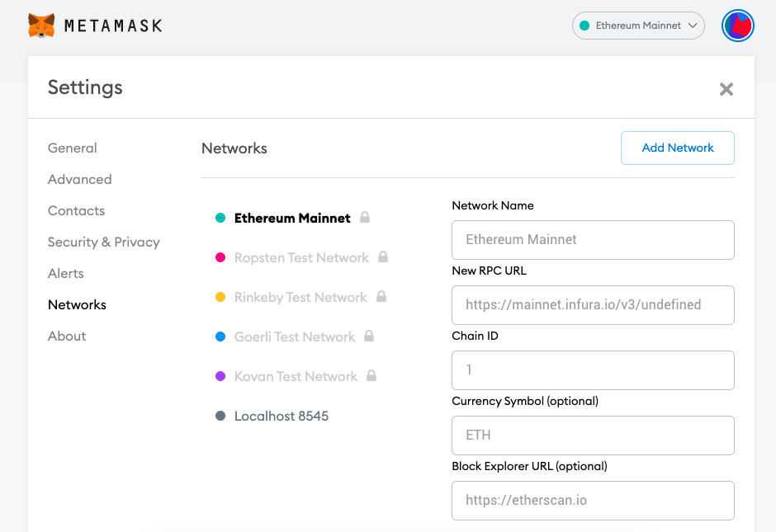Click the teal dot next to Ethereum Mainnet
776x532 pixels.
(220, 218)
